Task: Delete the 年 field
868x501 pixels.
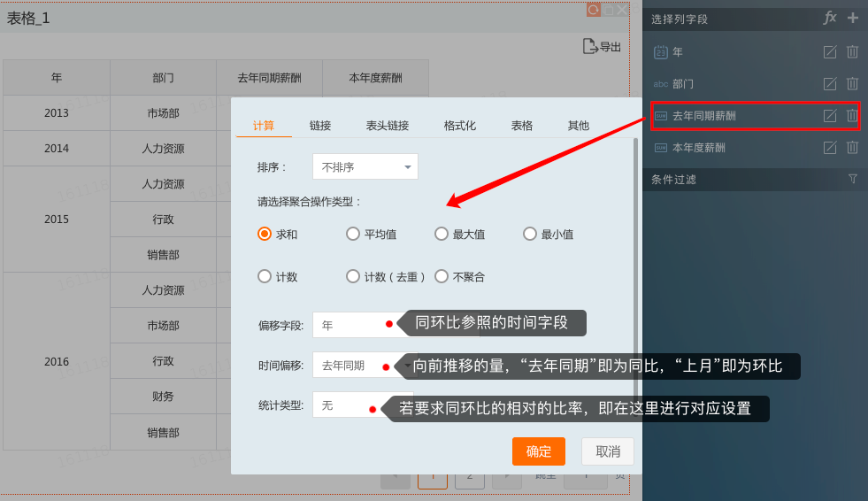Action: (x=852, y=52)
